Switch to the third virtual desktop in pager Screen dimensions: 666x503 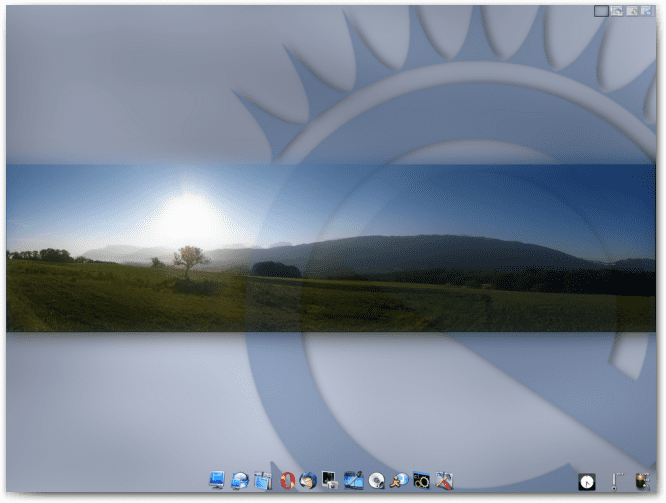[x=633, y=11]
